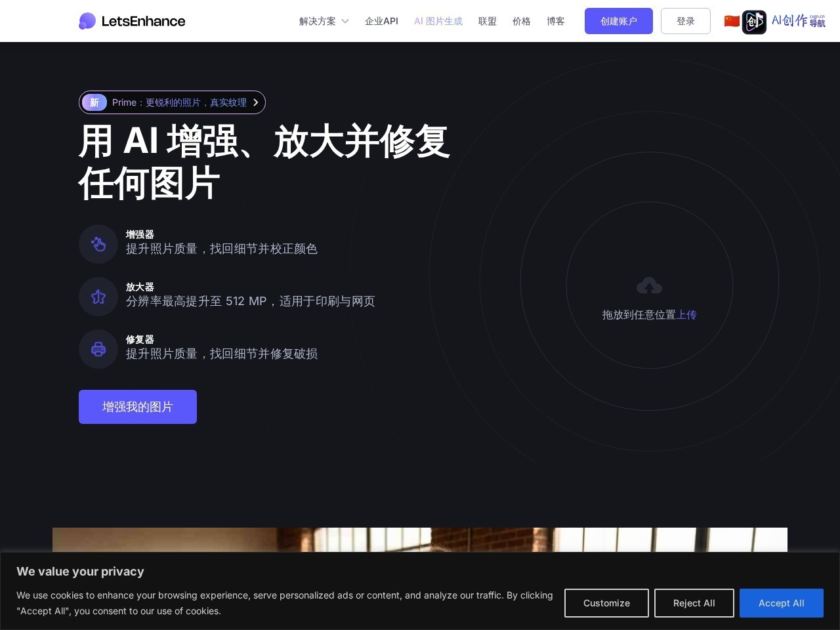Click text 提升照片质量，找回细节并校正颜色

coord(222,249)
